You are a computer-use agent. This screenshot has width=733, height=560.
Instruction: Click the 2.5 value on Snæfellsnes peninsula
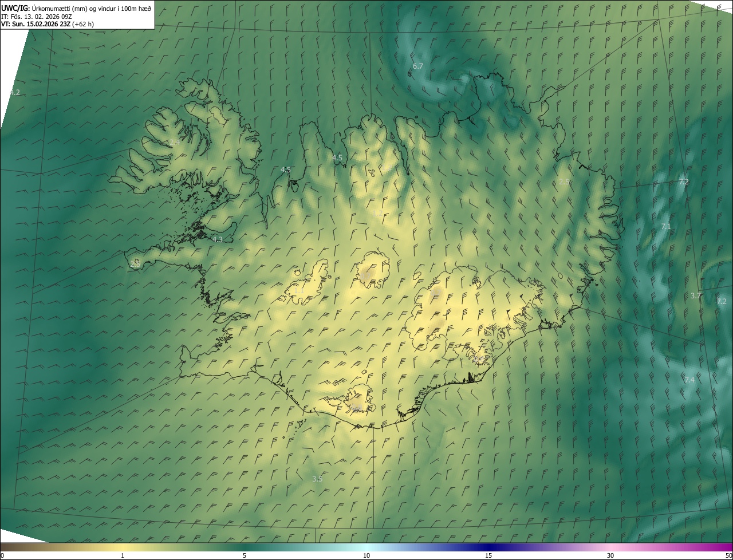pos(136,264)
